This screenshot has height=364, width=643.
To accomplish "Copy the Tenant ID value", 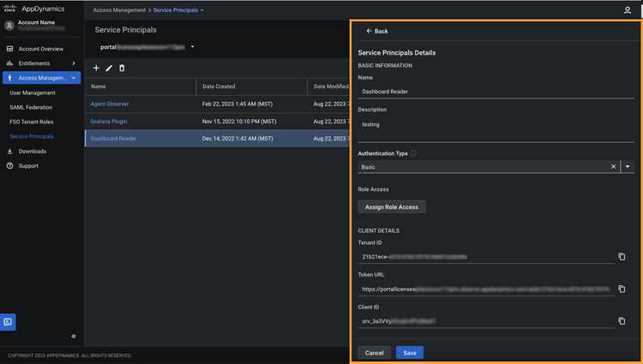I will point(622,256).
